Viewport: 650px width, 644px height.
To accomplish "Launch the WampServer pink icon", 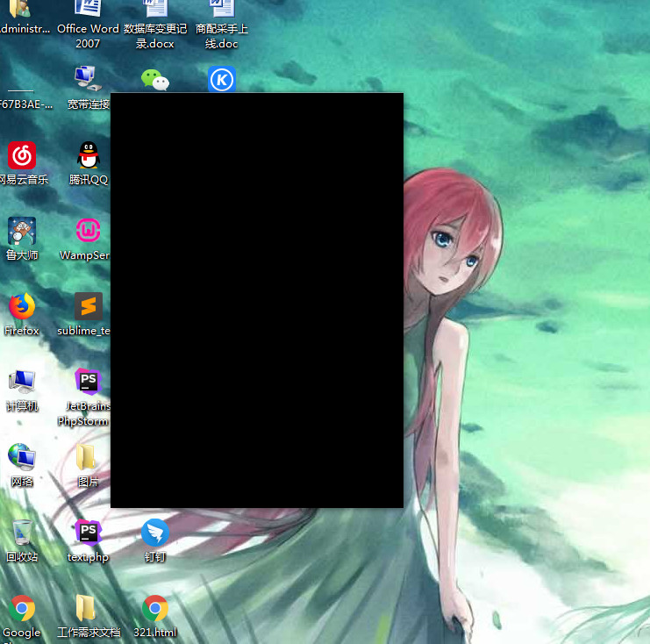I will click(89, 230).
